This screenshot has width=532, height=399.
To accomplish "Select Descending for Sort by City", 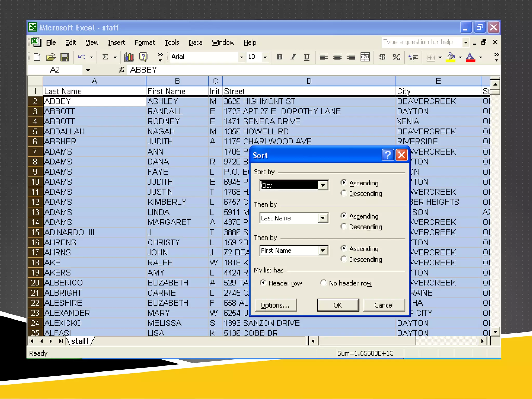I will point(344,193).
